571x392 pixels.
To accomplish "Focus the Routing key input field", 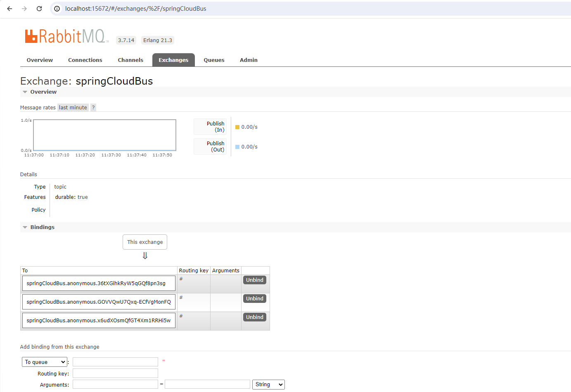I will pyautogui.click(x=115, y=373).
